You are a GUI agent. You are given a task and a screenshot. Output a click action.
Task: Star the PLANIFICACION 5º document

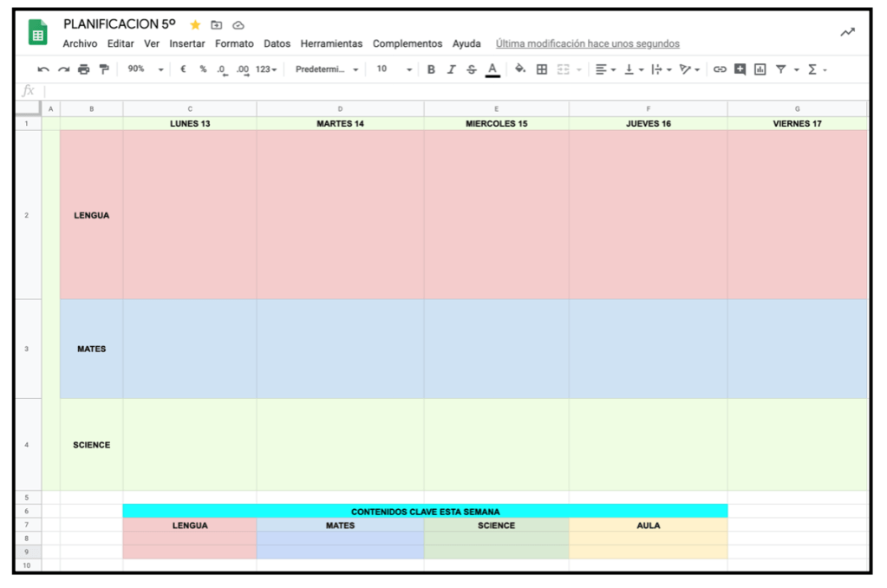195,25
